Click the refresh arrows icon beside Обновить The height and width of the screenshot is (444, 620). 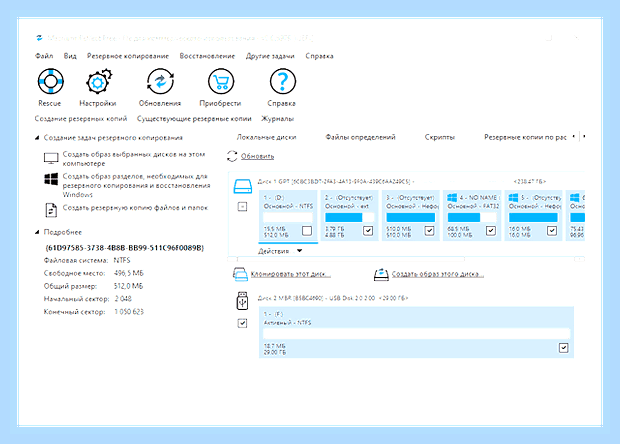click(232, 156)
